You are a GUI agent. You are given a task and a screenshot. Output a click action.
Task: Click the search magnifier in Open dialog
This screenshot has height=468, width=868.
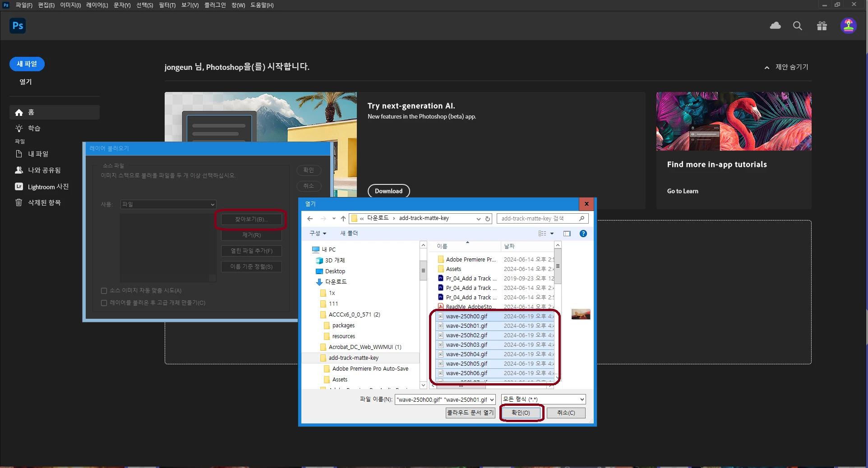582,219
